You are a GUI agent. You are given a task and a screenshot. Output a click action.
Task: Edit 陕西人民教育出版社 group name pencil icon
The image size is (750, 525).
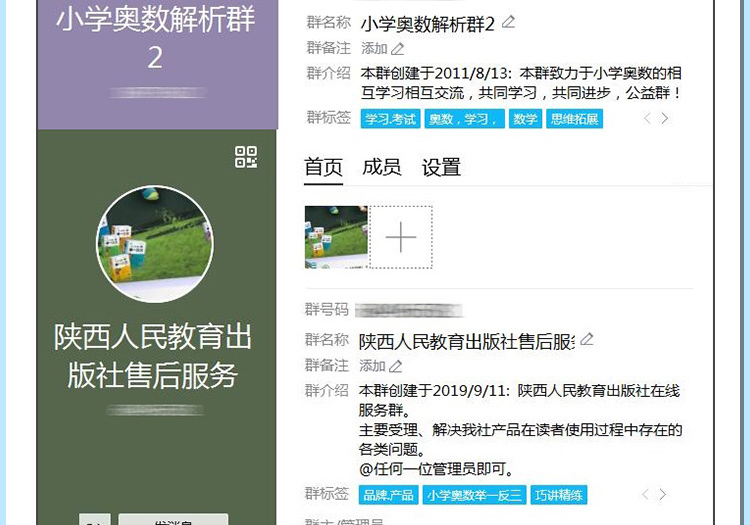587,339
